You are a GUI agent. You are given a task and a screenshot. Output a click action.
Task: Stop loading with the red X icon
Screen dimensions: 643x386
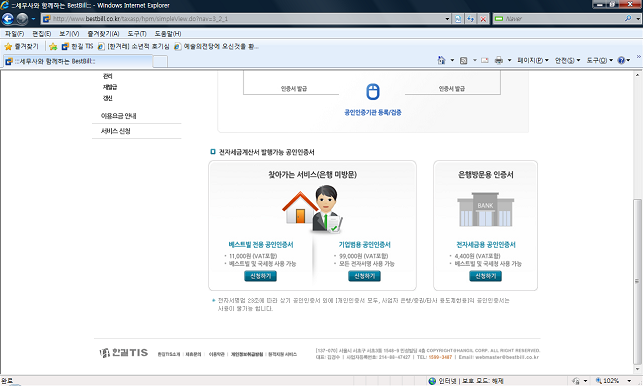pos(483,19)
